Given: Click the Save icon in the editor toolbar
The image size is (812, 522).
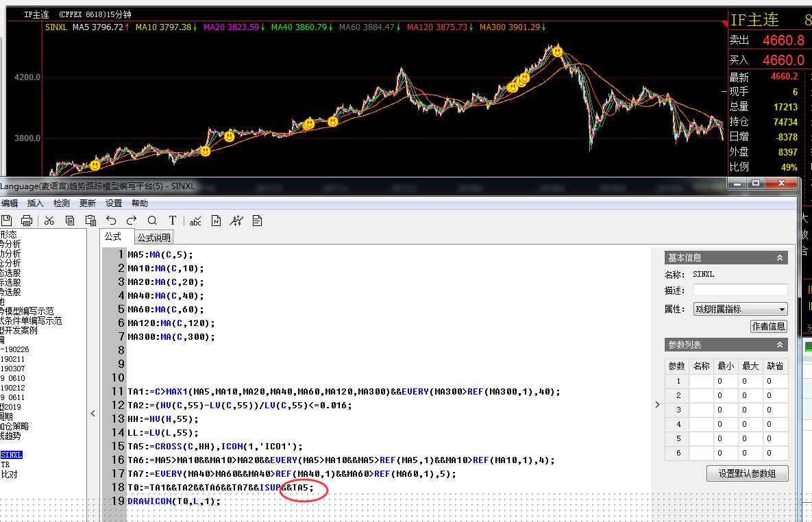Looking at the screenshot, I should tap(6, 220).
